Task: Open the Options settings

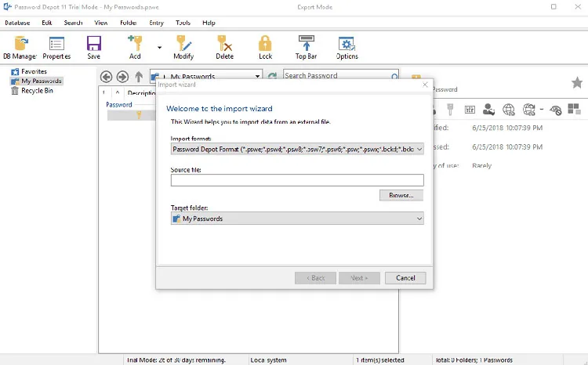Action: (x=347, y=48)
